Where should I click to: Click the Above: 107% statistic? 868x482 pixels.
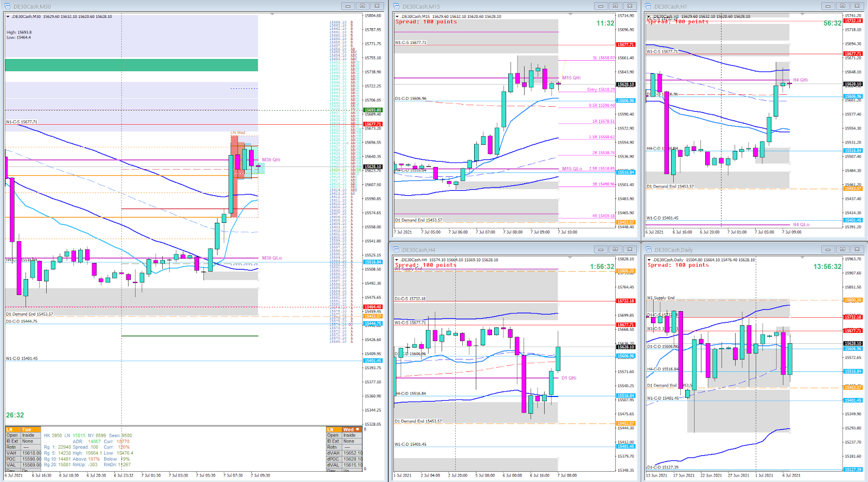pos(87,459)
